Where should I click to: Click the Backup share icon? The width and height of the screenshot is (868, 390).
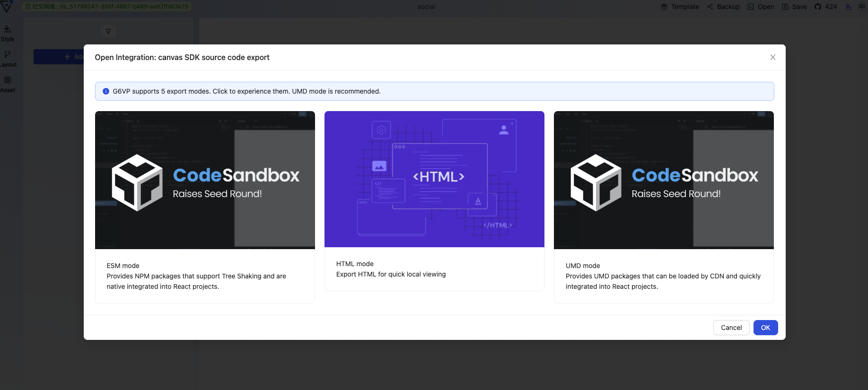[x=710, y=7]
